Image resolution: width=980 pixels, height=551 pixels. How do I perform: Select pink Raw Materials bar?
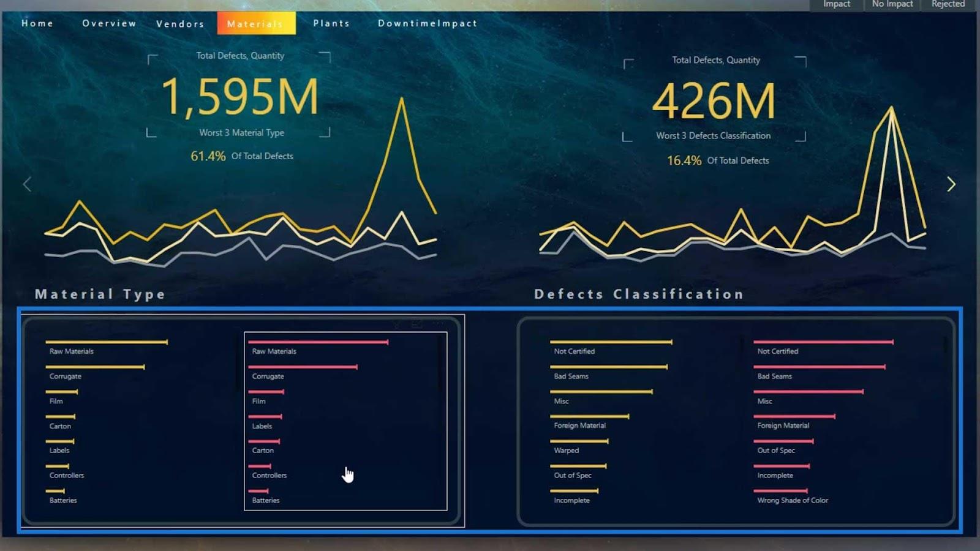[x=318, y=342]
